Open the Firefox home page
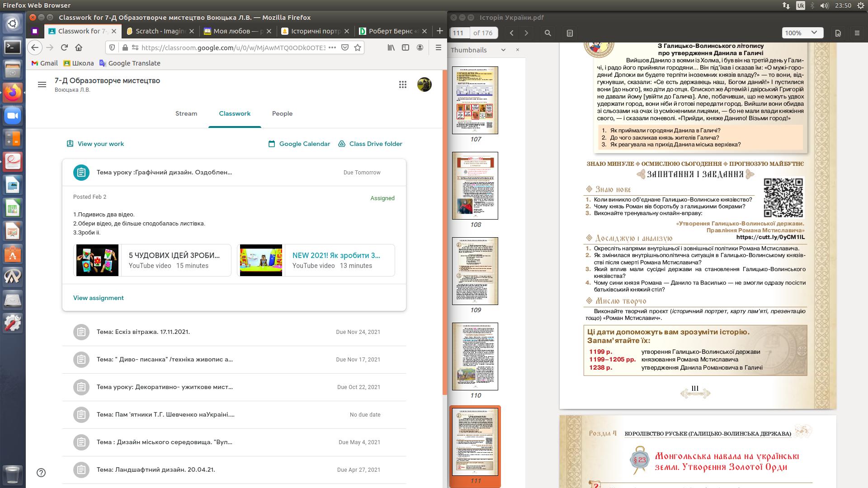The height and width of the screenshot is (488, 868). (79, 47)
